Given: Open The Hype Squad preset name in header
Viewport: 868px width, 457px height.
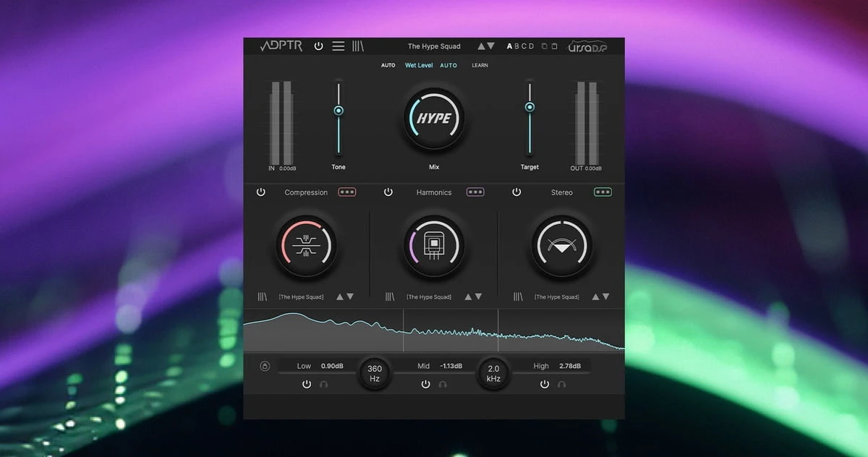Looking at the screenshot, I should 434,46.
